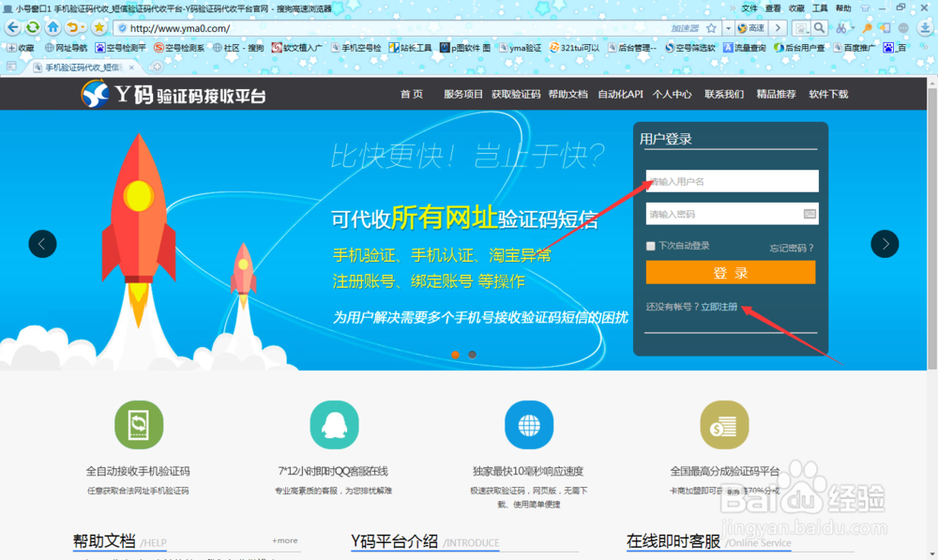Click the Y码 logo on the site header

174,94
